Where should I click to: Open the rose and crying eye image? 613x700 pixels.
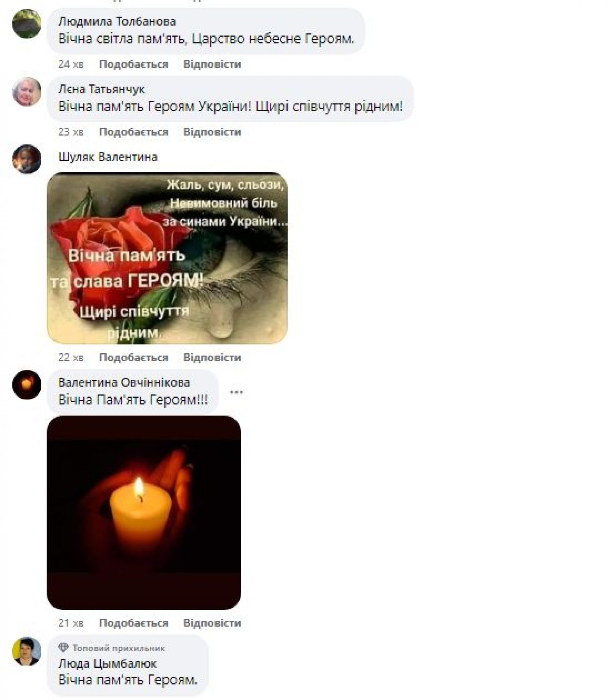(167, 258)
